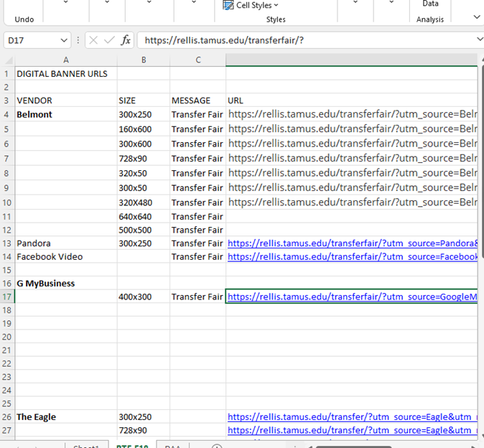Select the 300x50 size cell

[144, 188]
